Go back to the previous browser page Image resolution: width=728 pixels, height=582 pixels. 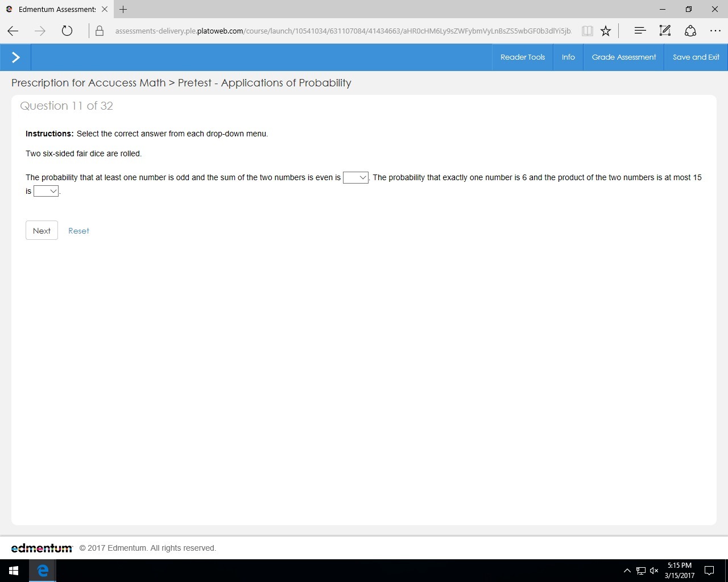pos(13,31)
